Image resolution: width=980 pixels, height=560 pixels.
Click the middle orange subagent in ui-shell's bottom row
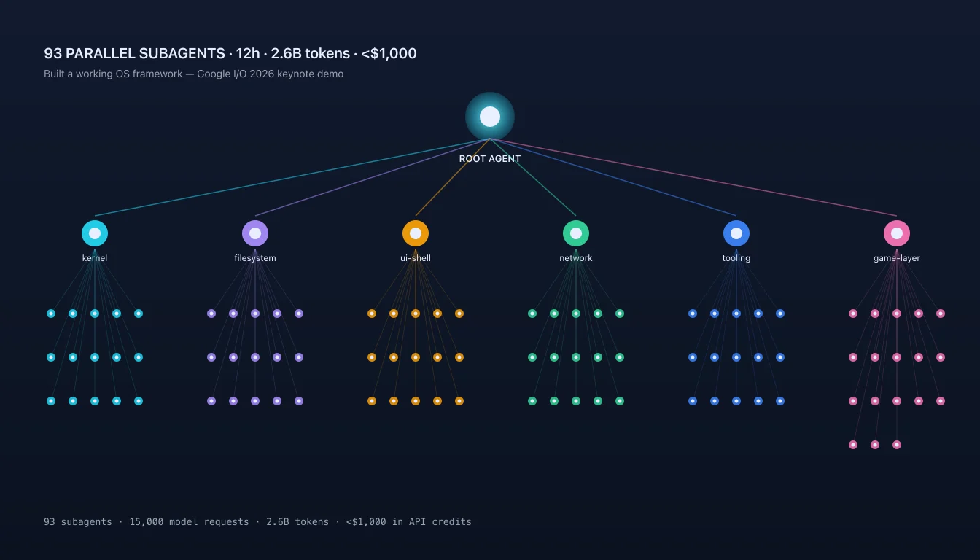pyautogui.click(x=416, y=401)
